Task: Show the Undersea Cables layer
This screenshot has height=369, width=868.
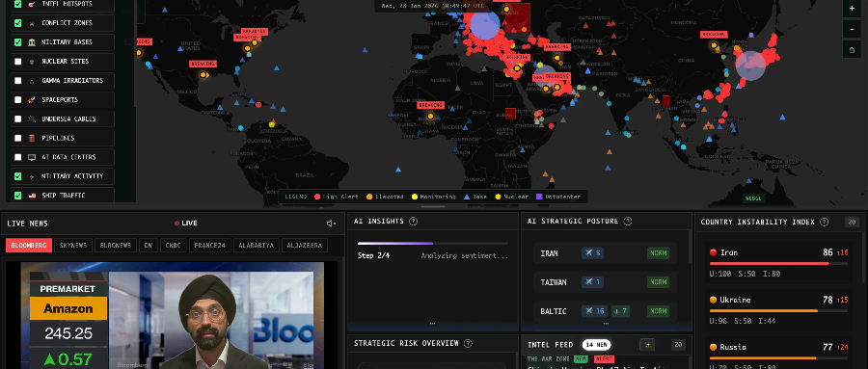Action: click(x=17, y=119)
